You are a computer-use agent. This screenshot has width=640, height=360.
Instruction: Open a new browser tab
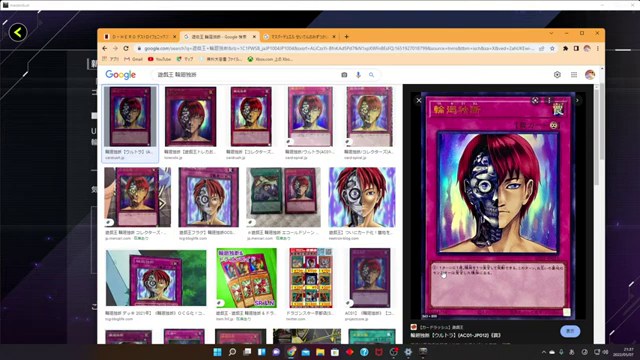pyautogui.click(x=347, y=37)
